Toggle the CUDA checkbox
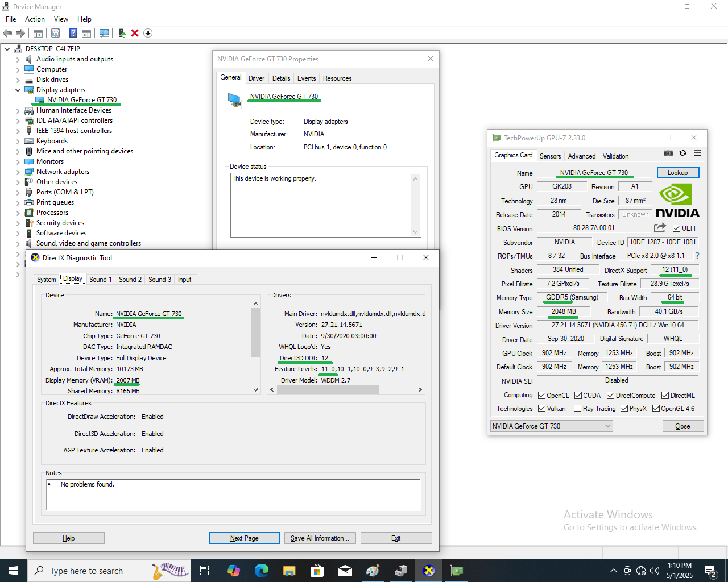Screen dimensions: 728x582 (578, 396)
